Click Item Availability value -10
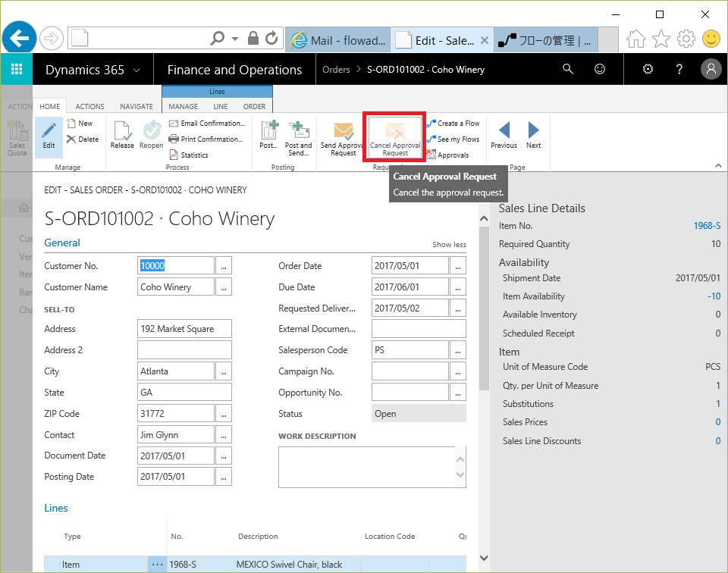Viewport: 728px width, 573px height. click(x=714, y=296)
